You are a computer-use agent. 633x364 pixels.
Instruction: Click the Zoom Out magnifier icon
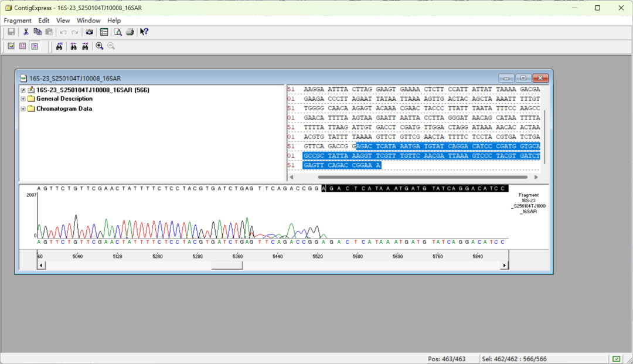(111, 46)
